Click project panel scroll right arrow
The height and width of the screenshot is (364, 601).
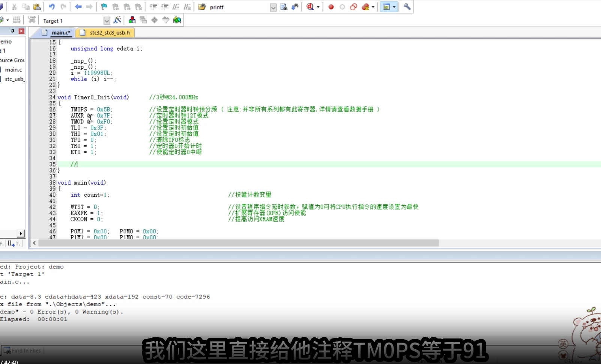point(21,233)
